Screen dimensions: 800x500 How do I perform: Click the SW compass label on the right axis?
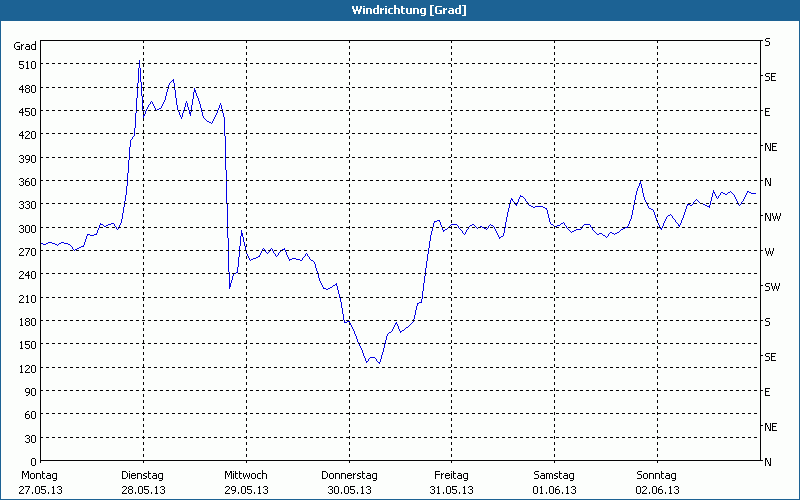(772, 287)
